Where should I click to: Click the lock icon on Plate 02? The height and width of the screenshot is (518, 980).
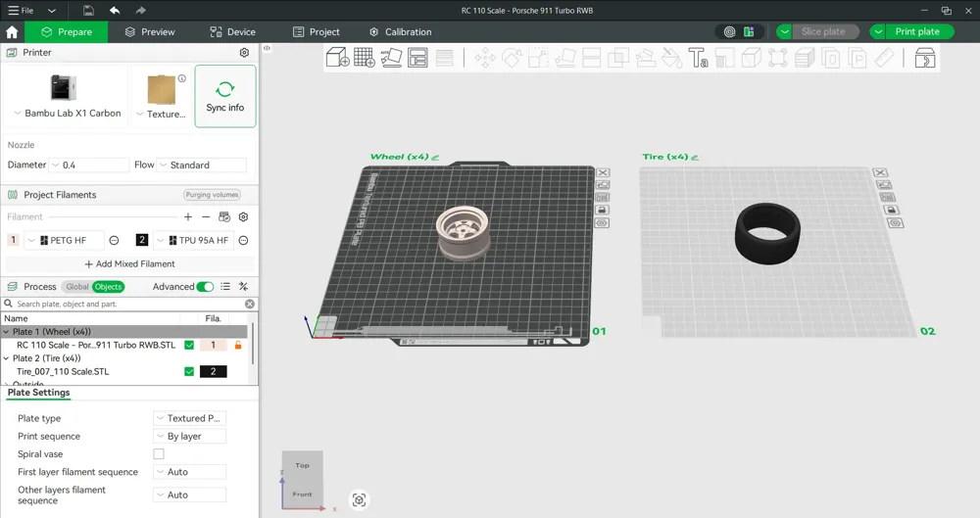tap(891, 210)
